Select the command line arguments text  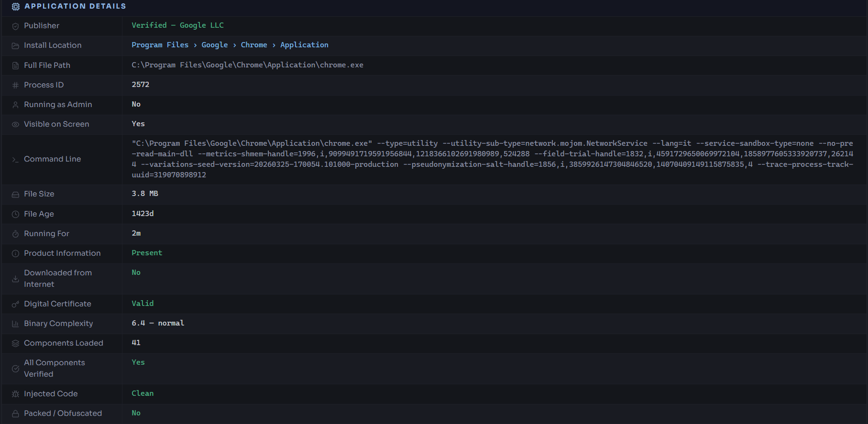tap(493, 159)
